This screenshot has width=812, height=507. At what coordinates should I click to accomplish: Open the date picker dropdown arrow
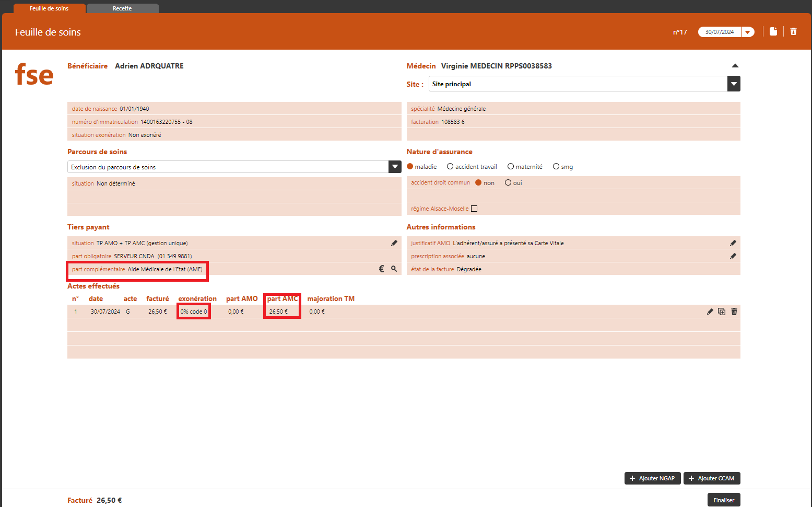(x=748, y=32)
